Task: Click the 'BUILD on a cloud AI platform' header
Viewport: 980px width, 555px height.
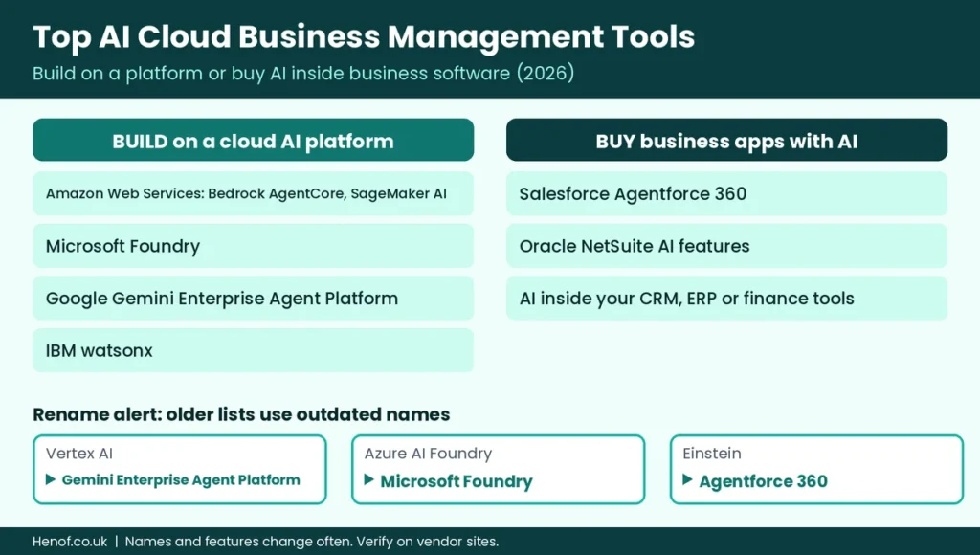Action: coord(253,140)
